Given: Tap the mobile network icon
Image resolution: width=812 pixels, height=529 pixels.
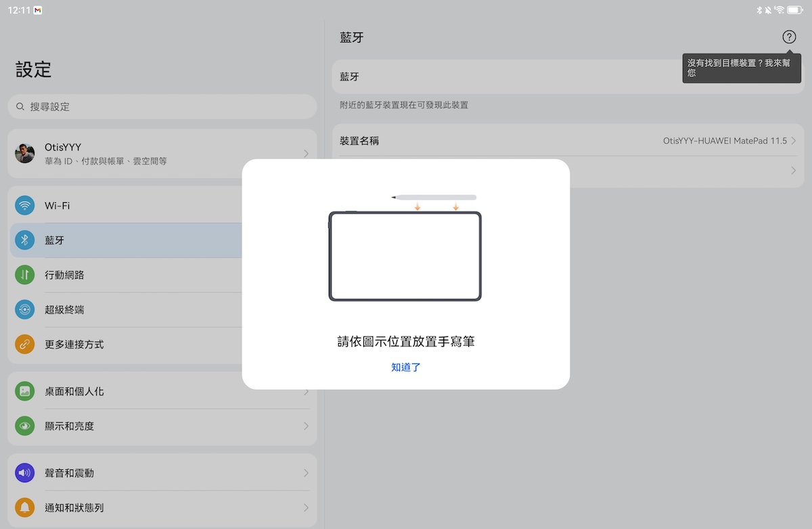Looking at the screenshot, I should coord(25,275).
